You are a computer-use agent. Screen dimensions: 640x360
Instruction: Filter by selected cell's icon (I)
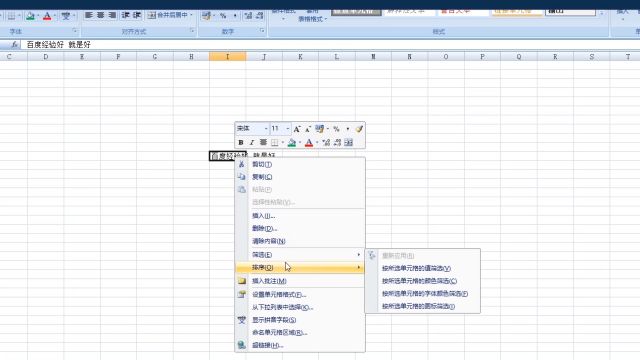[423, 306]
